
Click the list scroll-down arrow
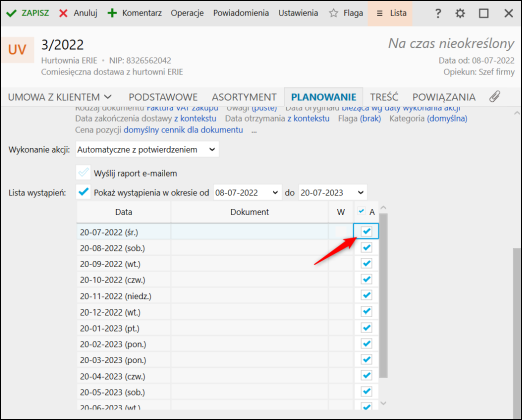coord(383,404)
